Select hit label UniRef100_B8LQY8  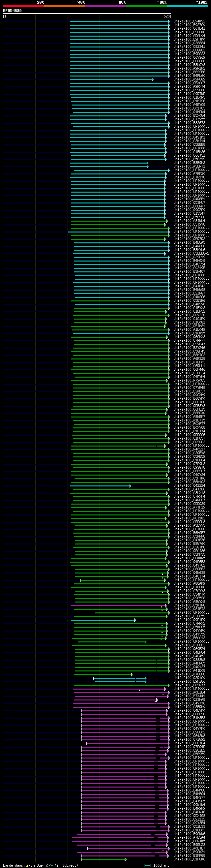point(190,65)
